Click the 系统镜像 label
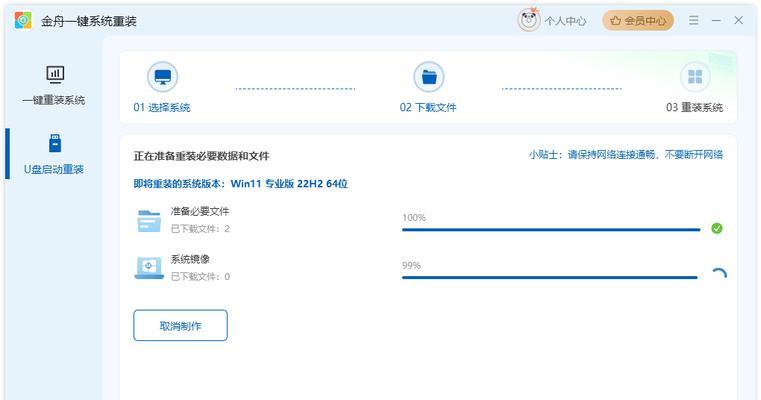The width and height of the screenshot is (761, 400). [190, 259]
